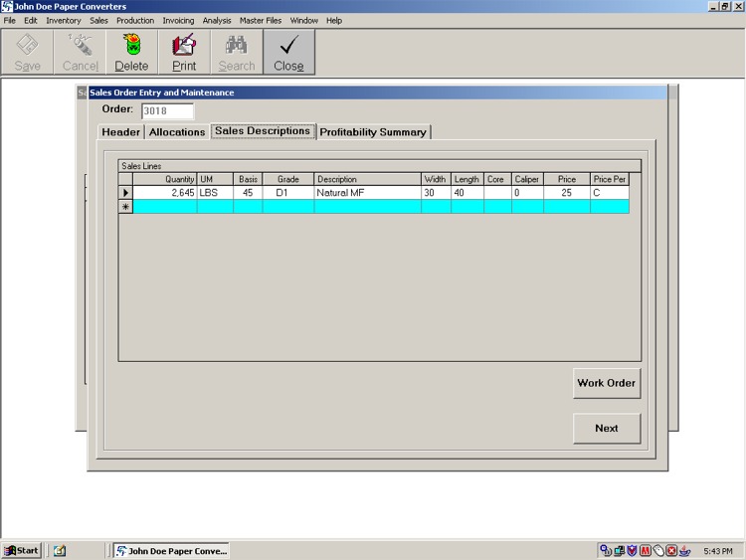The width and height of the screenshot is (746, 560).
Task: Click the Description column header
Action: click(368, 179)
